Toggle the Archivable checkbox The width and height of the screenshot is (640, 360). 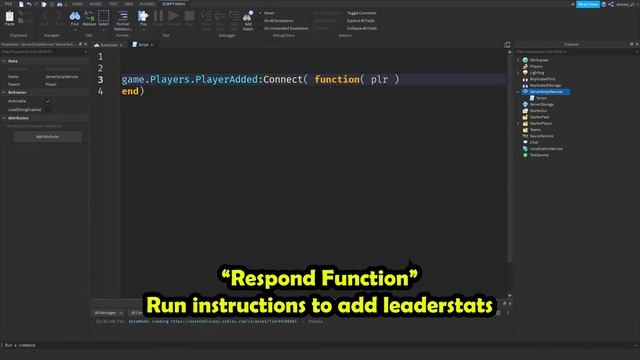point(48,101)
